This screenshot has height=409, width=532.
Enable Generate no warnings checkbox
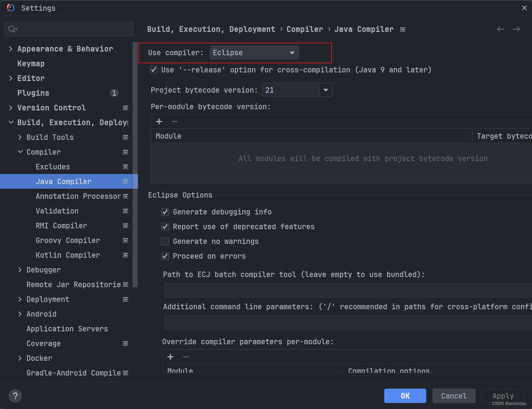(165, 241)
